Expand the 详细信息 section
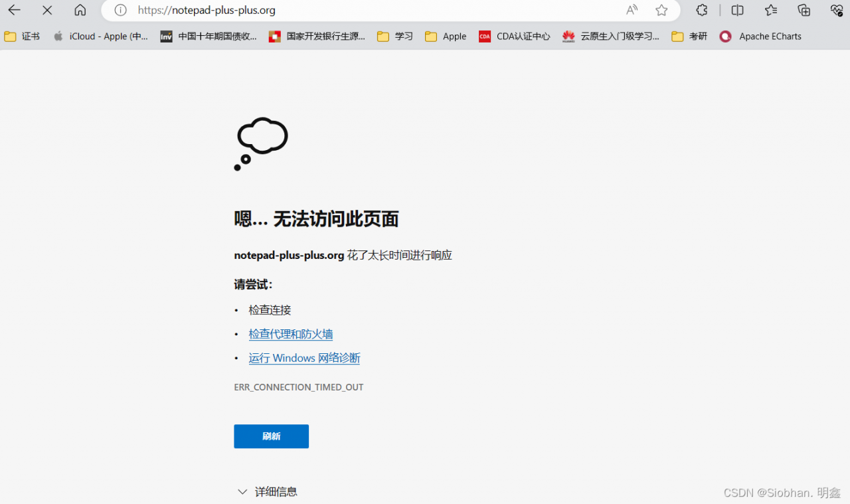Screen dimensions: 850x504 [x=267, y=492]
